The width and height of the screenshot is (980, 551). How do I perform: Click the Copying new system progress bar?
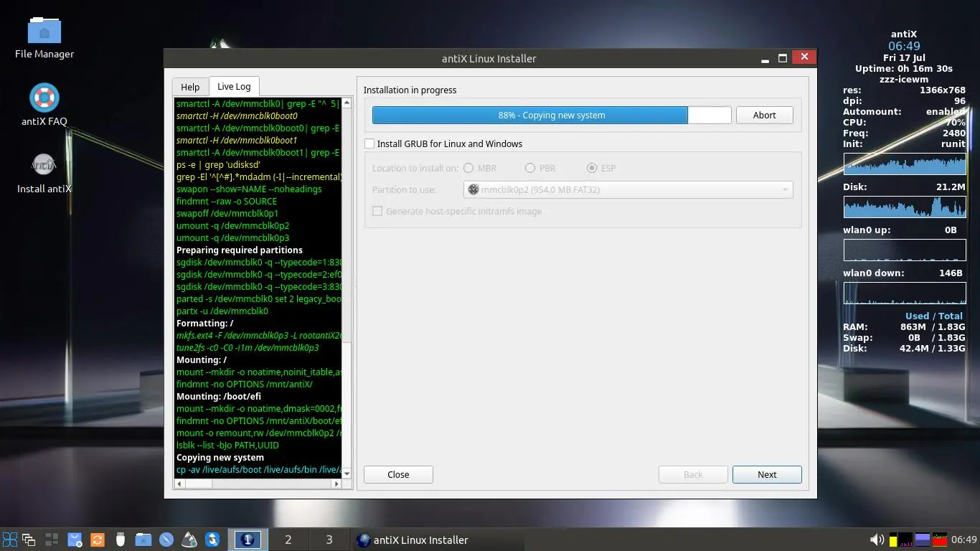(552, 115)
